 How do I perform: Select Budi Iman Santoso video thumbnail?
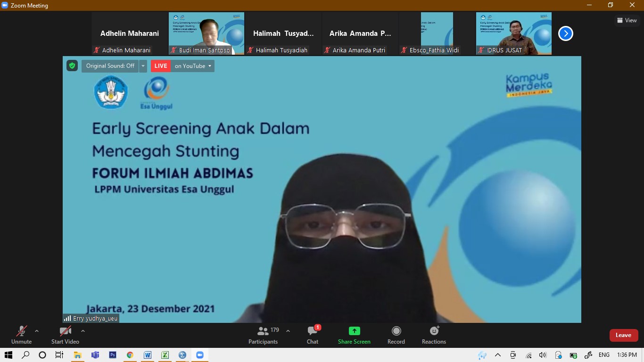tap(206, 33)
